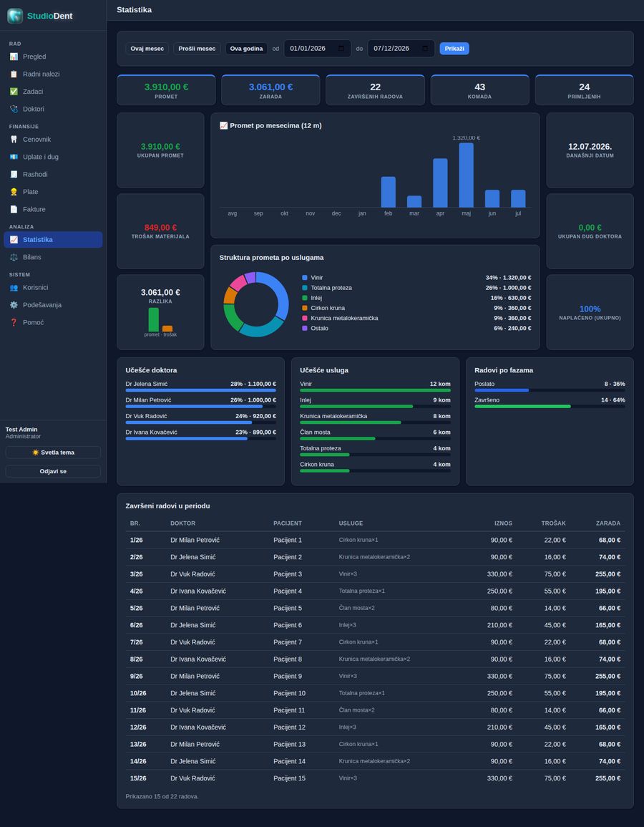This screenshot has height=827, width=644.
Task: Click the Cenovnik tooth icon
Action: (14, 139)
